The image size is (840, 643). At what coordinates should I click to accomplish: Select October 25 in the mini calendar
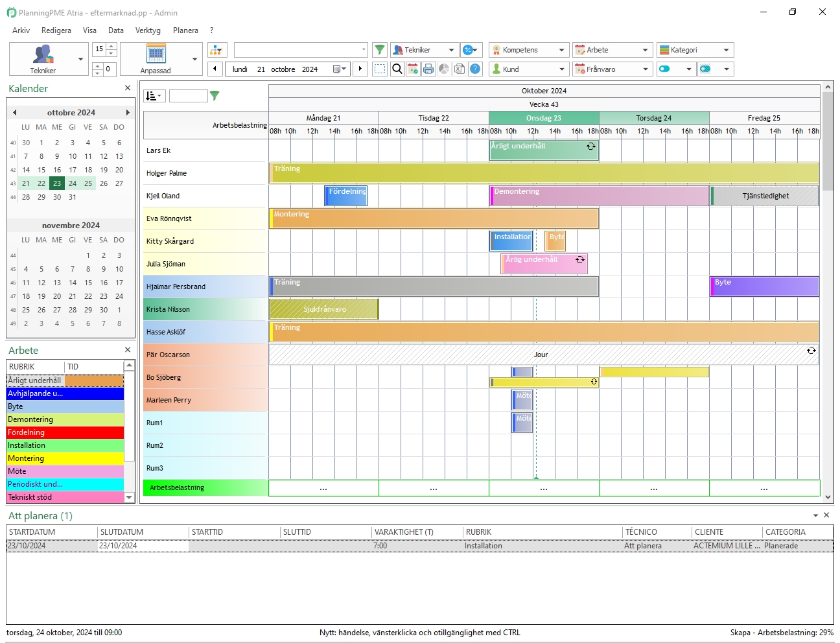(87, 183)
